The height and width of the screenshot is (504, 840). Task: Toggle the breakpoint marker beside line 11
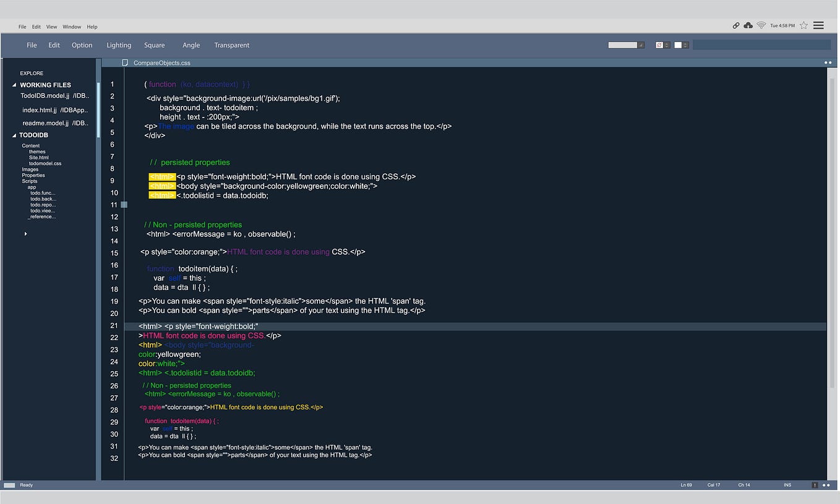tap(124, 204)
